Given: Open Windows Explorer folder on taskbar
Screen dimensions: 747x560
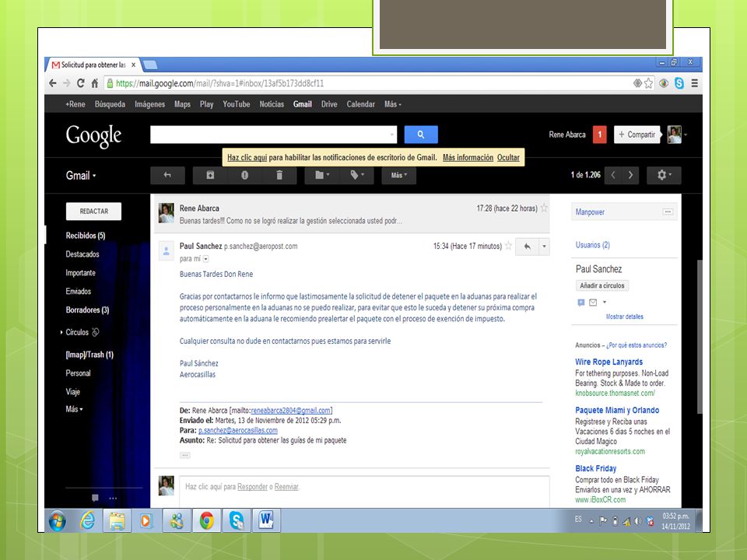Looking at the screenshot, I should coord(117,520).
